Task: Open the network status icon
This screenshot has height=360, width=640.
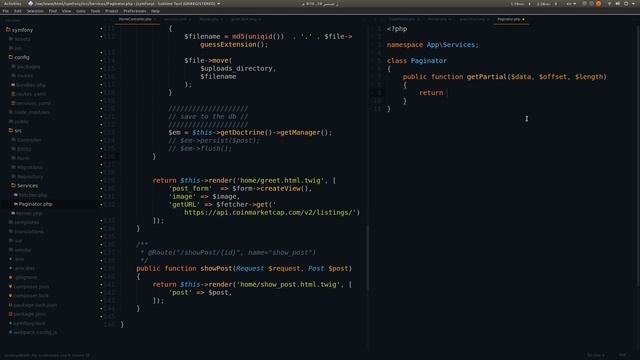Action: [x=609, y=3]
